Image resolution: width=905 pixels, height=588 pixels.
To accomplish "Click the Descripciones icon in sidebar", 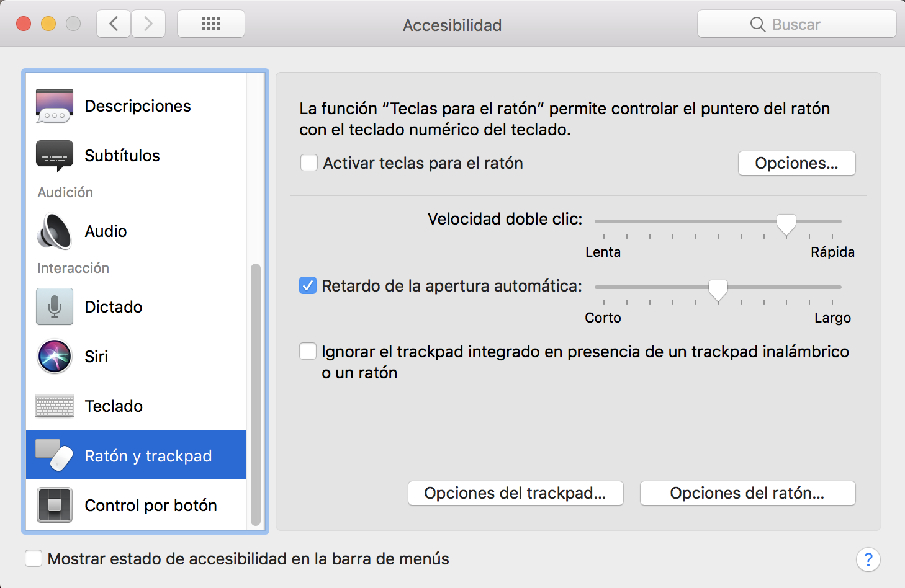I will point(55,106).
